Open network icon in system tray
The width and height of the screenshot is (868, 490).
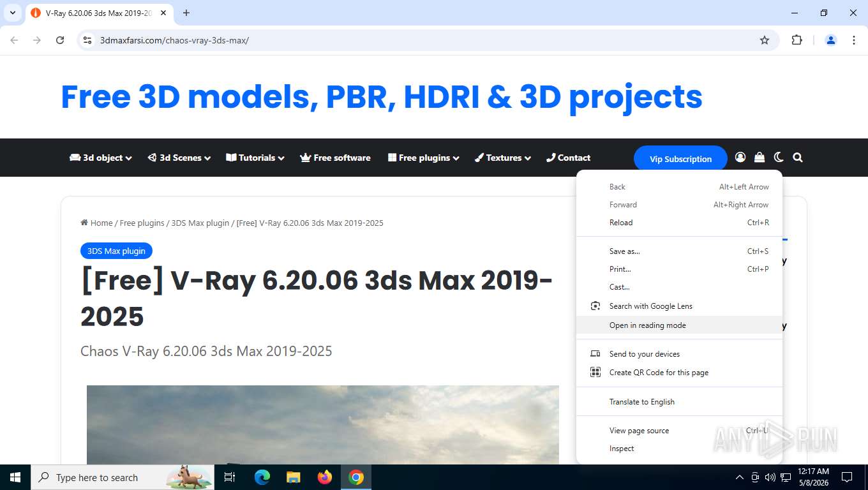coord(786,477)
